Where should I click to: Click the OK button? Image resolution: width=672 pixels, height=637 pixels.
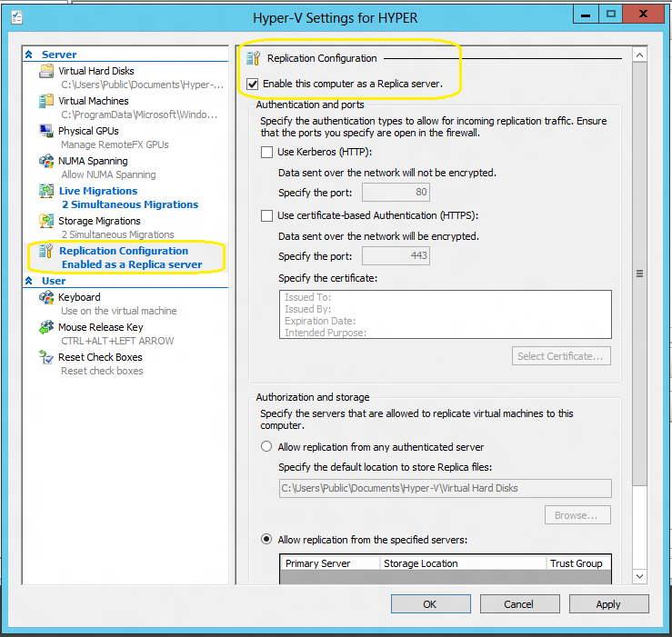(429, 604)
